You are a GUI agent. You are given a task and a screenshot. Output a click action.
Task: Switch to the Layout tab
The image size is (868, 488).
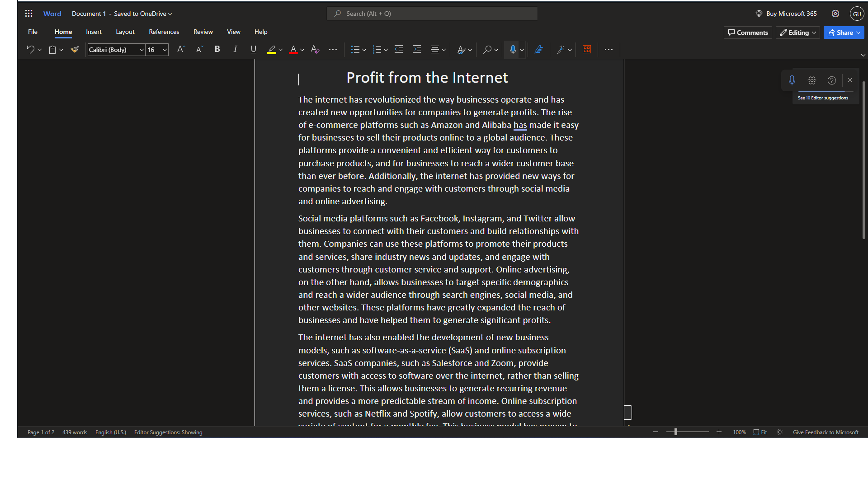[x=125, y=32]
